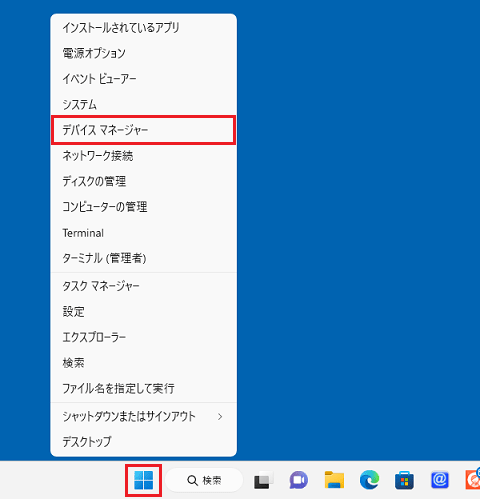The image size is (480, 499).
Task: Launch Terminal from the menu
Action: coord(144,233)
